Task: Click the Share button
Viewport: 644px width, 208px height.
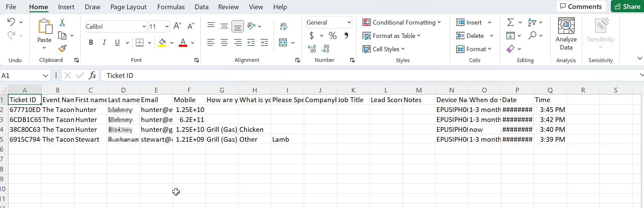Action: tap(627, 6)
